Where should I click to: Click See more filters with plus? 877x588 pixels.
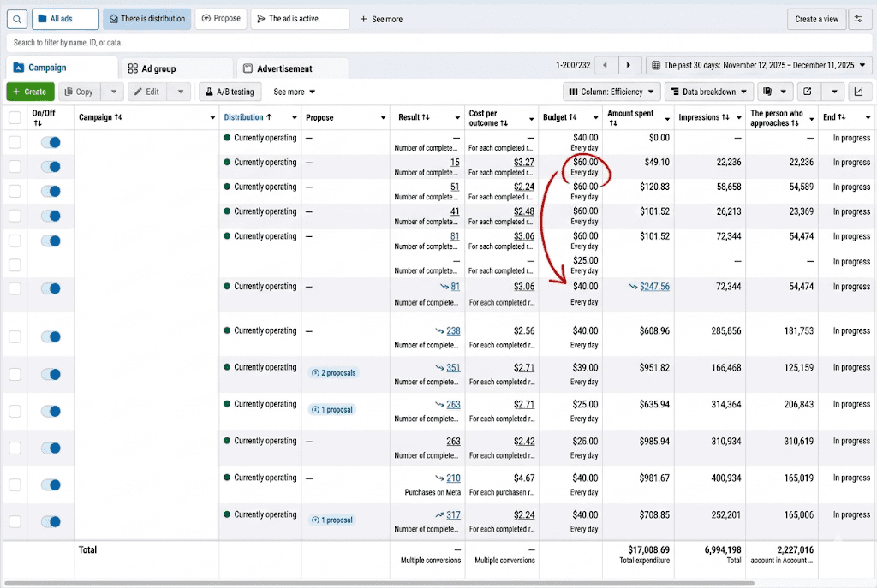[x=381, y=19]
